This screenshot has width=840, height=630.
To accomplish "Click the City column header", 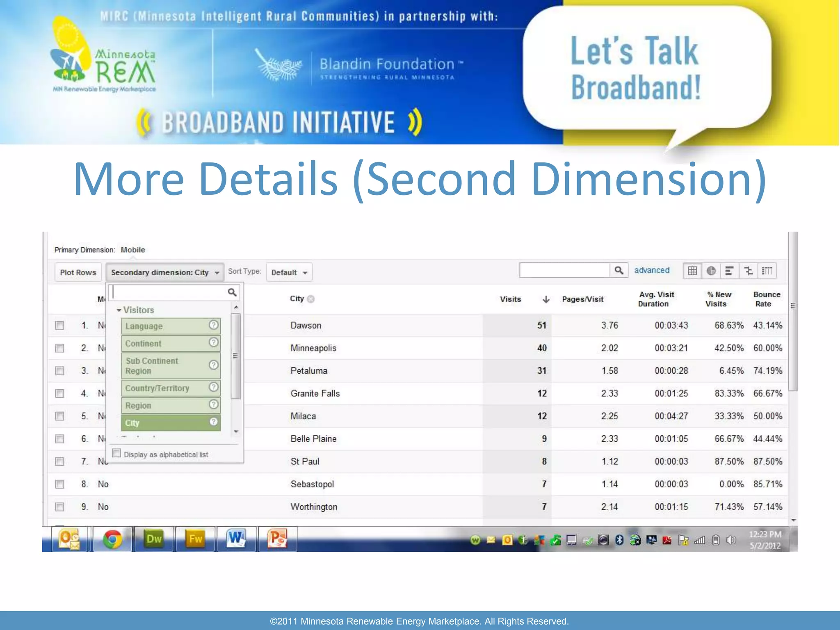I will [297, 299].
